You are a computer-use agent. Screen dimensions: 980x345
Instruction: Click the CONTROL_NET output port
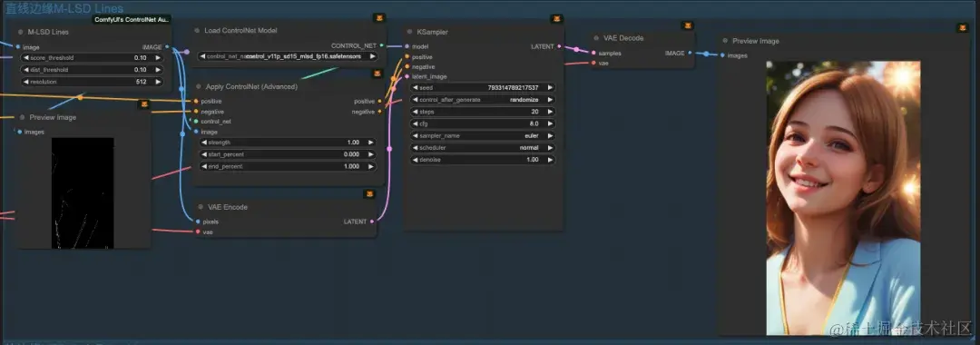pos(381,45)
